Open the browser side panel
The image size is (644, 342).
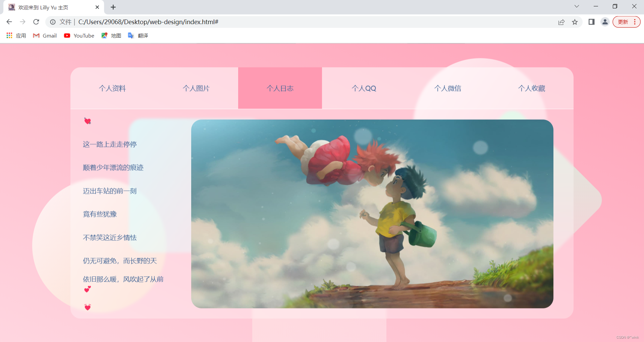point(591,22)
